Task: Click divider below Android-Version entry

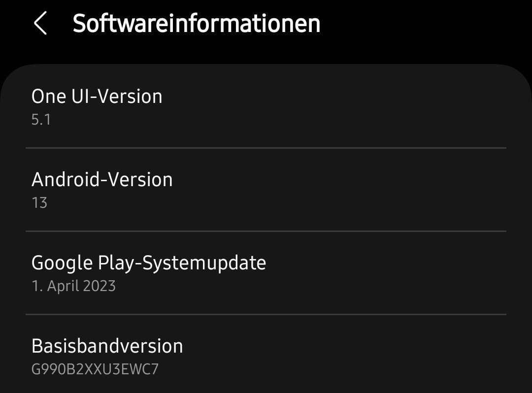Action: [266, 230]
